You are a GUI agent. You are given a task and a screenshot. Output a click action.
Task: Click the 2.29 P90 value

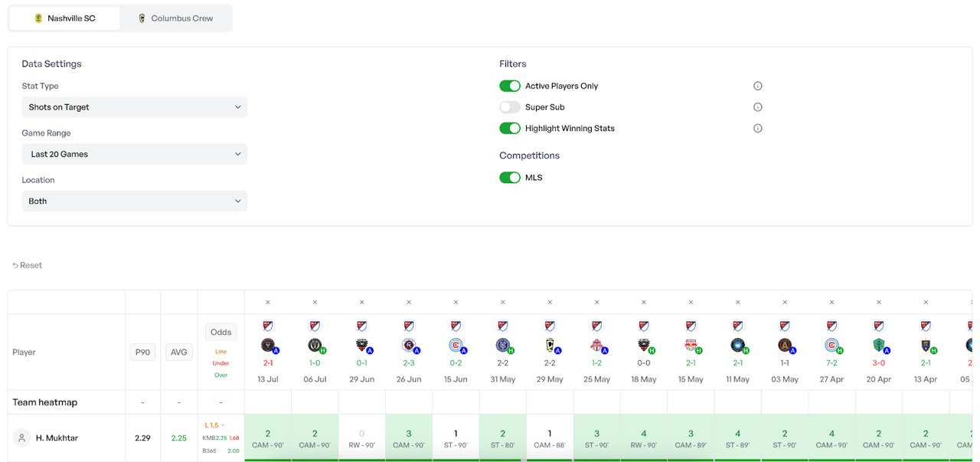(x=142, y=438)
